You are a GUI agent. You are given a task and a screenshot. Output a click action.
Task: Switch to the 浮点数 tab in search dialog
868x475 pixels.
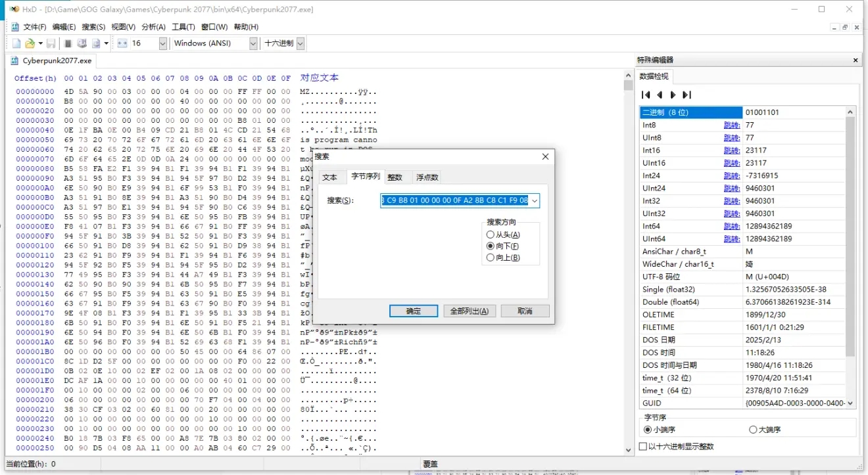(x=427, y=177)
